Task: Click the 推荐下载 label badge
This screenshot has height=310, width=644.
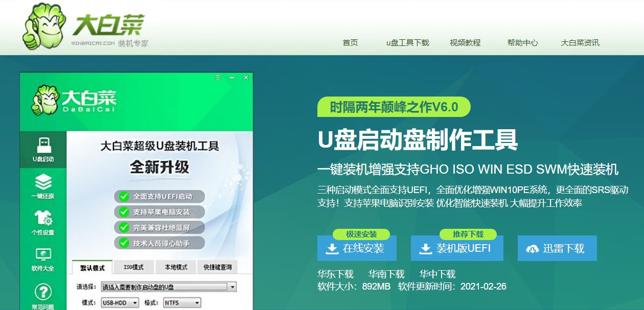Action: [x=468, y=234]
